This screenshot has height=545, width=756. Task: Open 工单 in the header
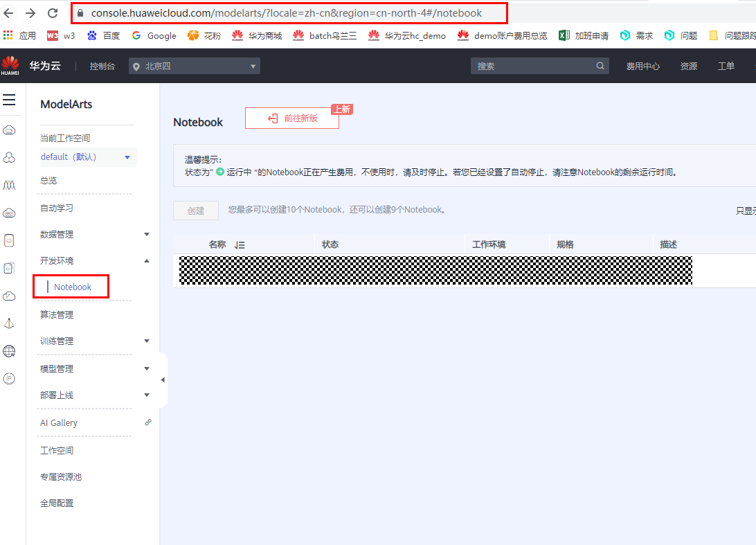[x=726, y=66]
